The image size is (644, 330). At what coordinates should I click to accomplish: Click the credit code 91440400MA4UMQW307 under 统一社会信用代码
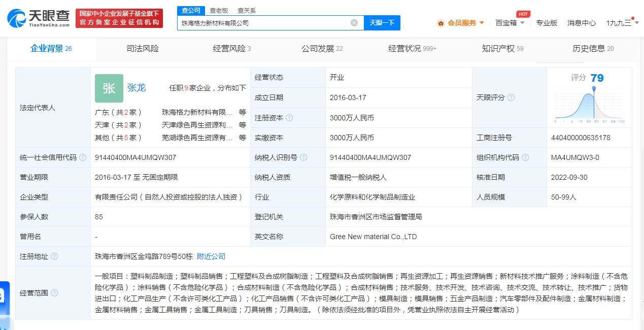(x=135, y=157)
